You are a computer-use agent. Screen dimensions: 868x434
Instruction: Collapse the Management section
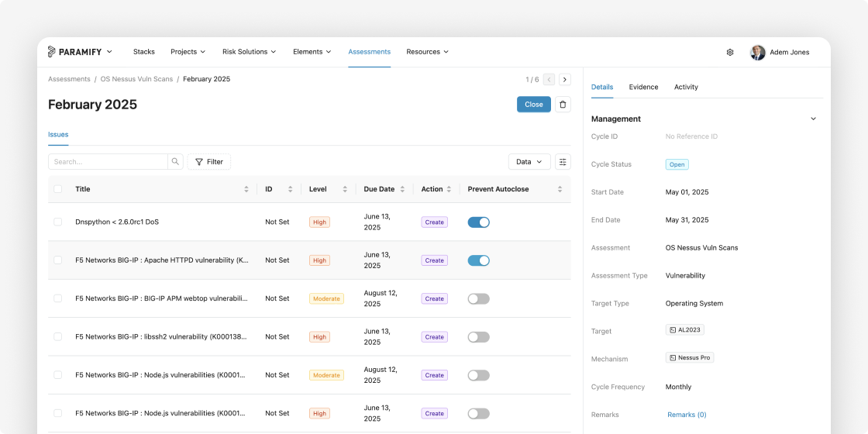(813, 119)
